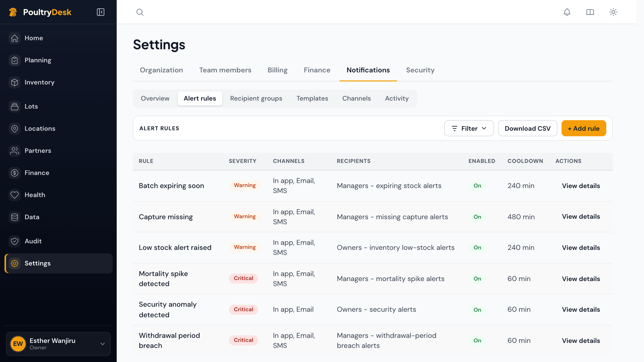Collapse the sidebar panel icon
This screenshot has width=644, height=362.
pyautogui.click(x=101, y=12)
